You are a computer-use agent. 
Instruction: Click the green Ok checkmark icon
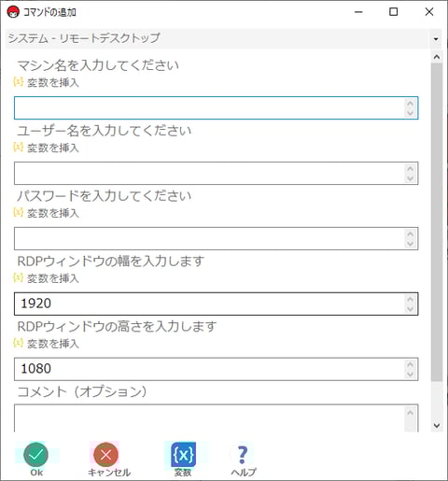pos(35,455)
